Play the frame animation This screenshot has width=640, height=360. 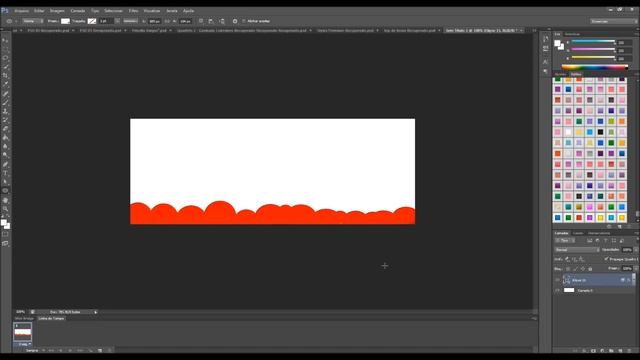70,350
